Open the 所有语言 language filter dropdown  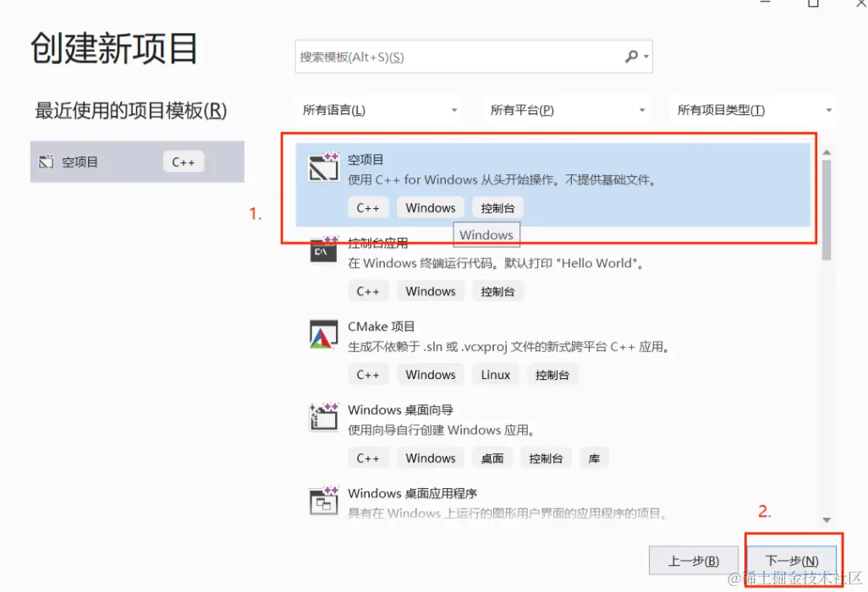(380, 110)
